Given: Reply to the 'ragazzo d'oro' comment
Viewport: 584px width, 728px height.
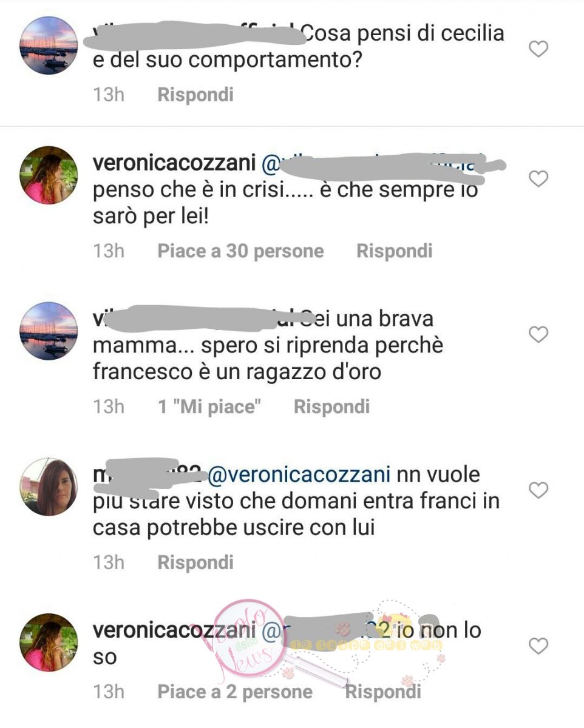Looking at the screenshot, I should click(331, 406).
